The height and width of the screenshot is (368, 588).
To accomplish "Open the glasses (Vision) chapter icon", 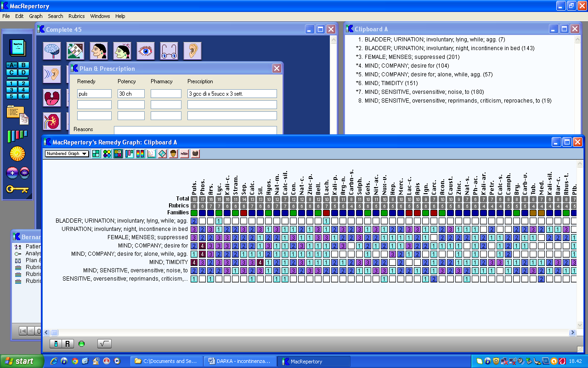I will (x=169, y=51).
